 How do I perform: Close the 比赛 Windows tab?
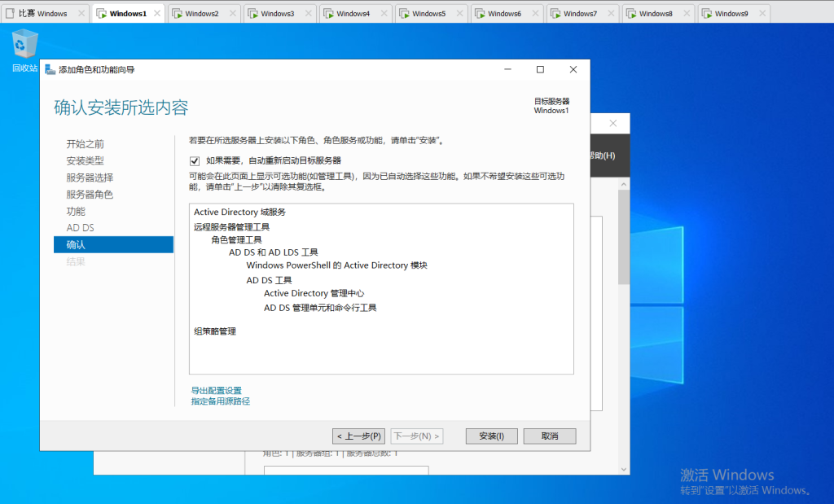click(x=81, y=14)
